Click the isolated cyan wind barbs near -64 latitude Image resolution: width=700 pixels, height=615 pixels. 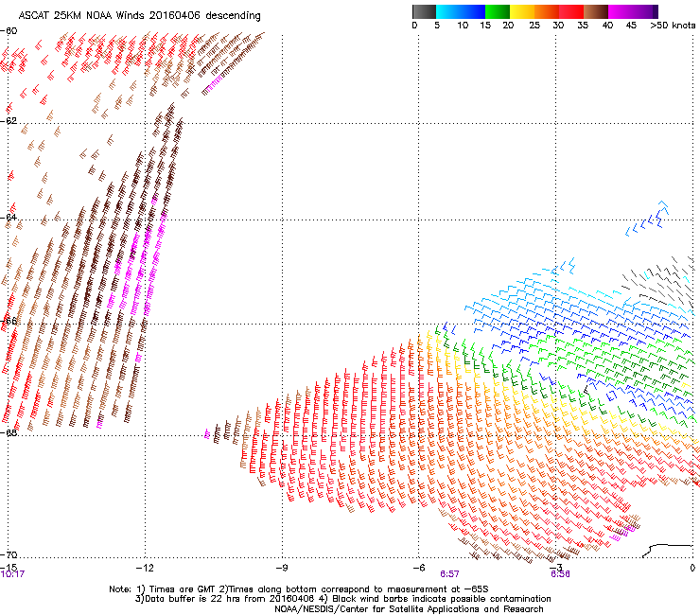pos(647,219)
